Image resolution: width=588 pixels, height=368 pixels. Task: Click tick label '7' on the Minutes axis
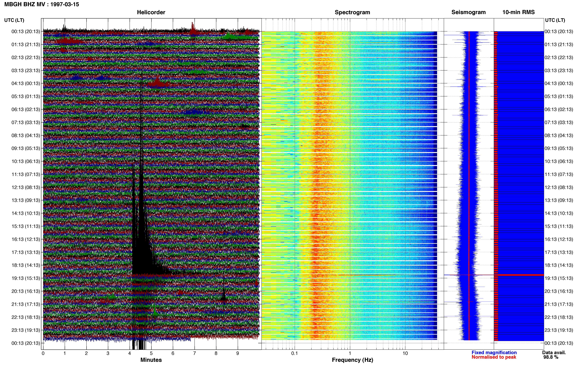tap(195, 353)
